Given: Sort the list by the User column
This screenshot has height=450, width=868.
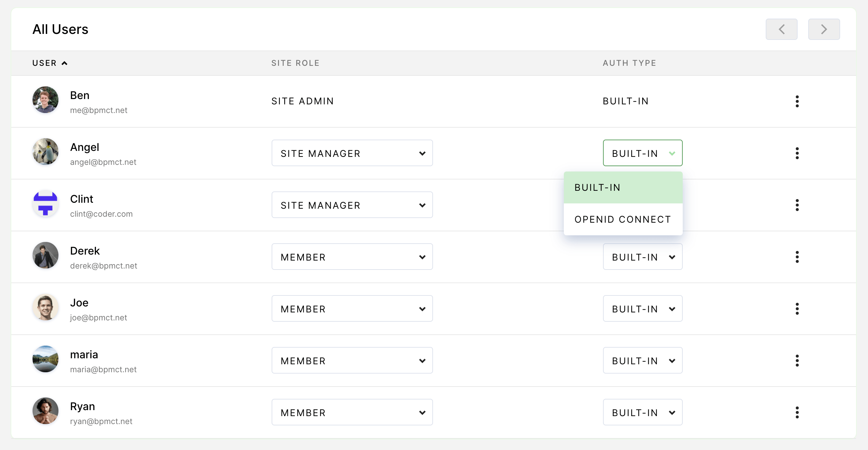Looking at the screenshot, I should [x=49, y=63].
